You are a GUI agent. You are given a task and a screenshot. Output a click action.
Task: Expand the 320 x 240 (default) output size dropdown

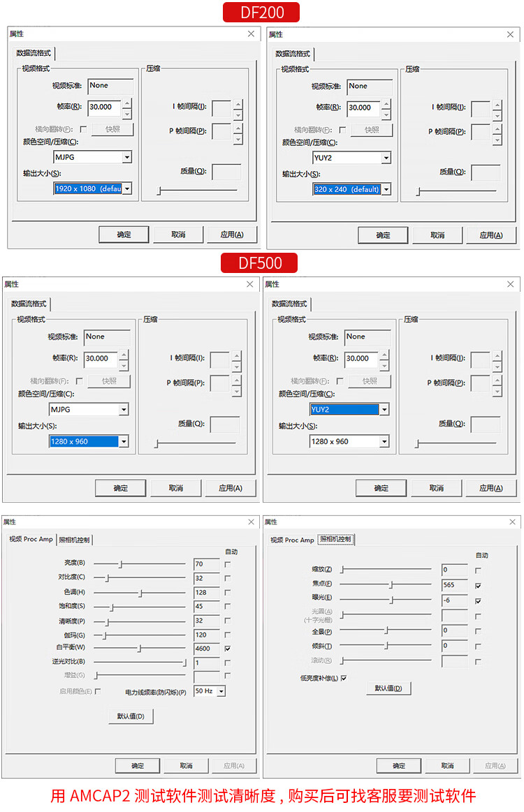tap(386, 189)
